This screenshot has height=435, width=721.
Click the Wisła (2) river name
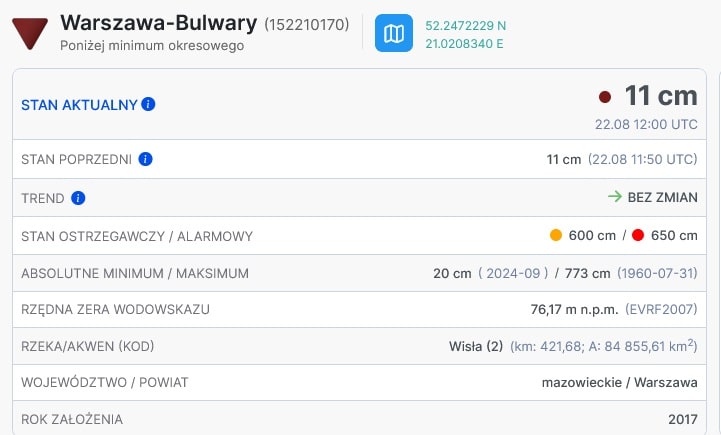point(476,346)
